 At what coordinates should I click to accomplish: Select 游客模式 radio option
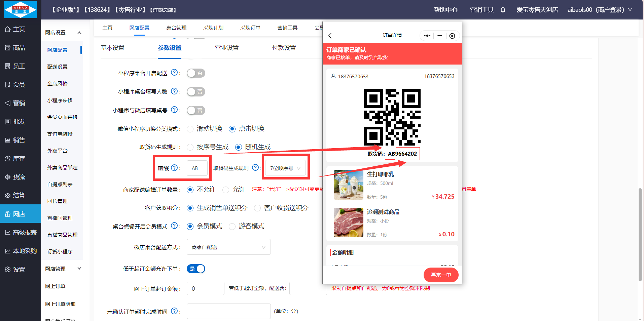pos(232,226)
